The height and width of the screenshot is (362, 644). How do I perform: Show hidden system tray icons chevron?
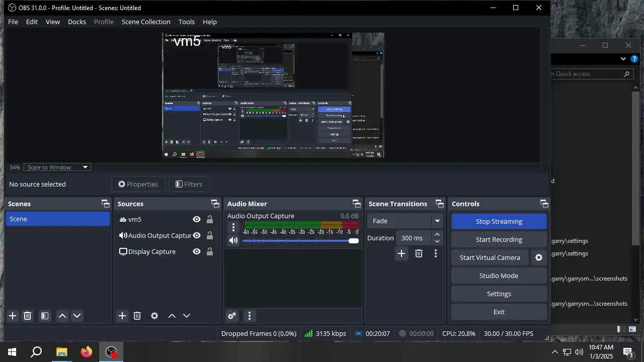(554, 352)
